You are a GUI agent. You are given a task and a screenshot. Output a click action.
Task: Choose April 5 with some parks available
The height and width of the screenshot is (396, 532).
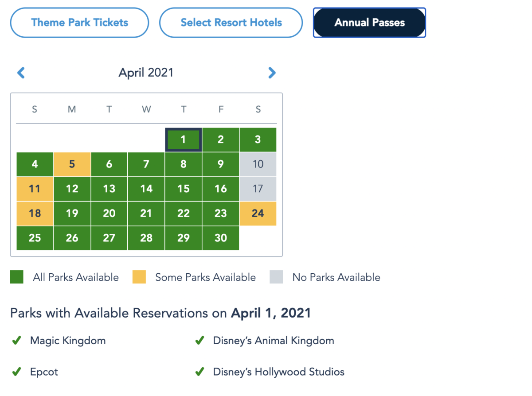click(72, 164)
